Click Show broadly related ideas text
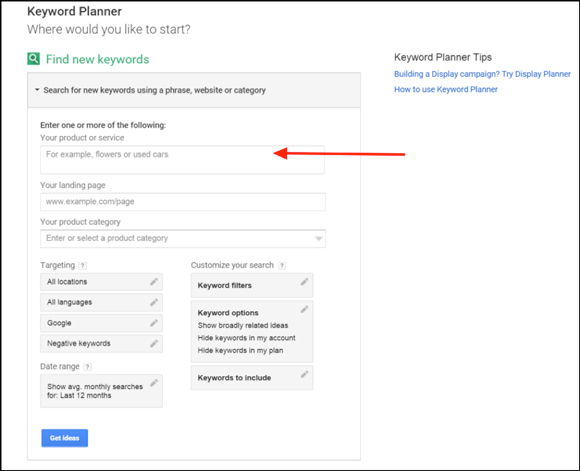 click(243, 326)
